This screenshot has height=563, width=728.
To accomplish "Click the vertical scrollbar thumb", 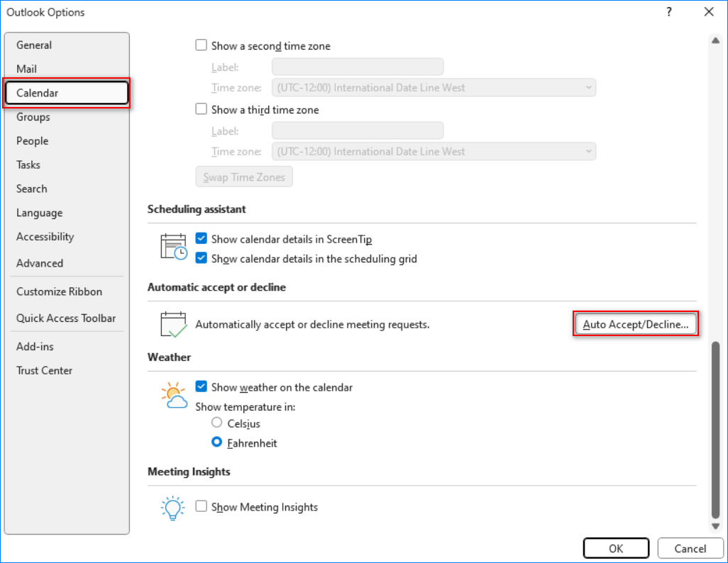I will click(715, 430).
